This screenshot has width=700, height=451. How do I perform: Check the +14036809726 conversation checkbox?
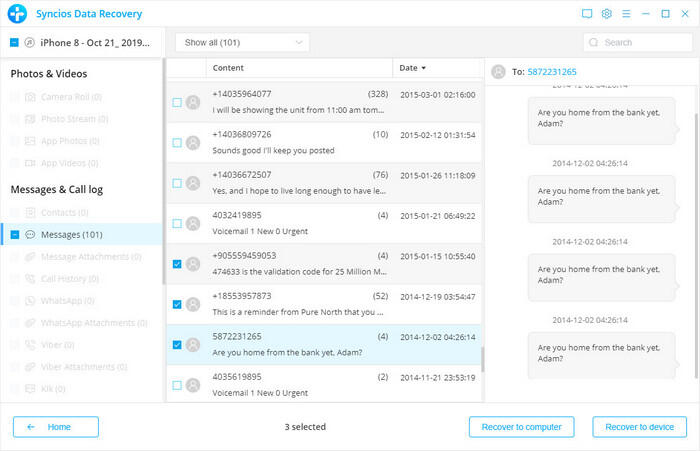(x=177, y=142)
